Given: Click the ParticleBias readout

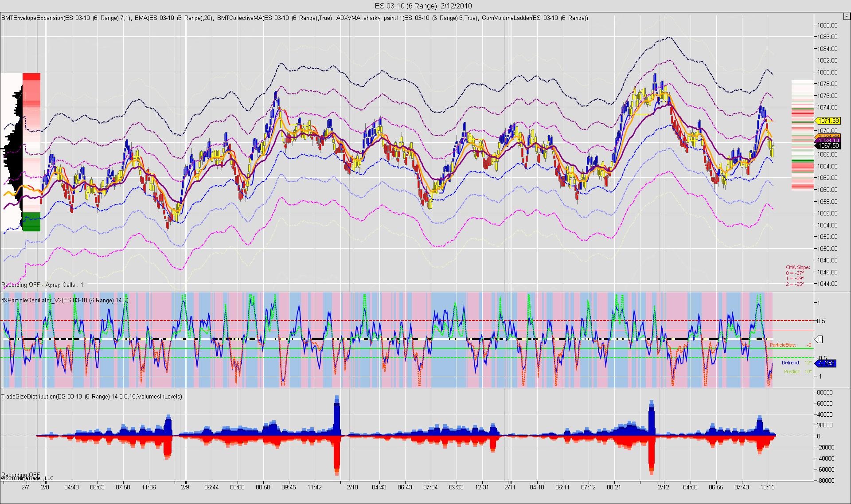Looking at the screenshot, I should tap(791, 345).
